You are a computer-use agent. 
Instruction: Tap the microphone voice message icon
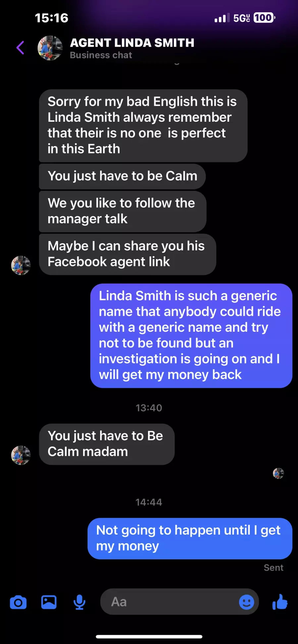[79, 602]
